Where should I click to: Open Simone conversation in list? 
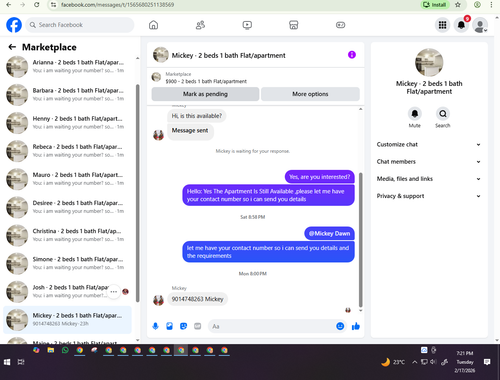68,264
